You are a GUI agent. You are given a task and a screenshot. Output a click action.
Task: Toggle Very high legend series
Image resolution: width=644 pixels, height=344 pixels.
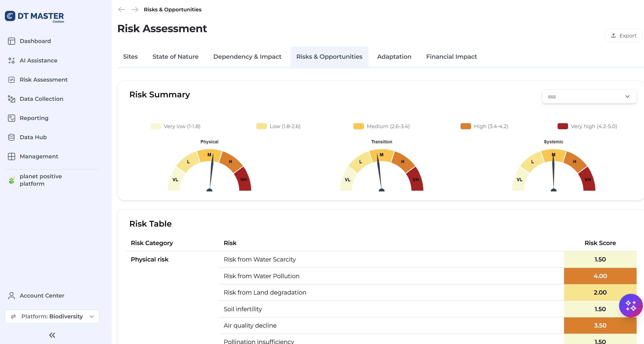pos(587,126)
